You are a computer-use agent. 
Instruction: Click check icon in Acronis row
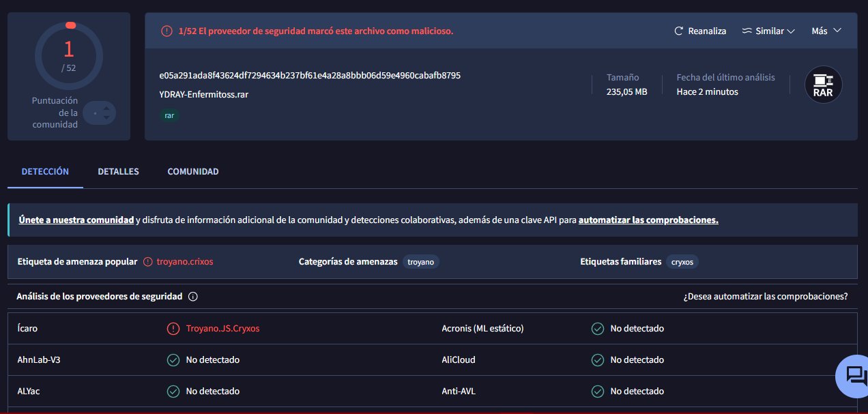598,329
